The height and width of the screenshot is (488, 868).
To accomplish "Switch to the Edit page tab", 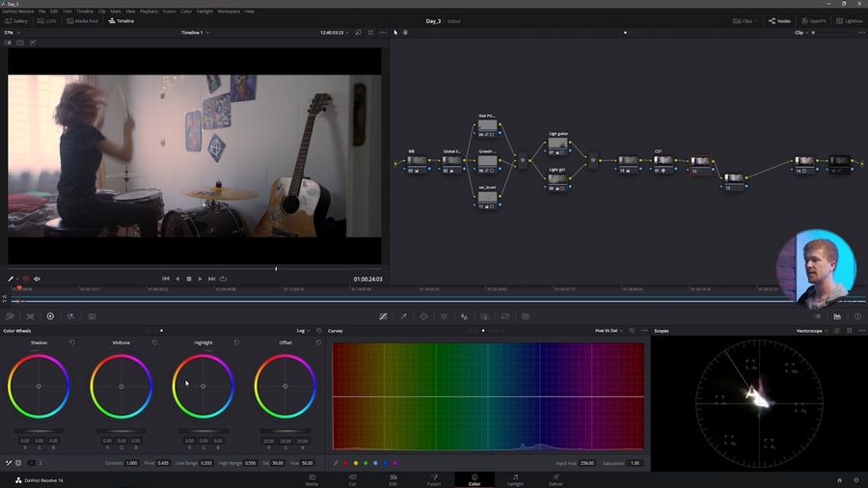I will [x=393, y=478].
